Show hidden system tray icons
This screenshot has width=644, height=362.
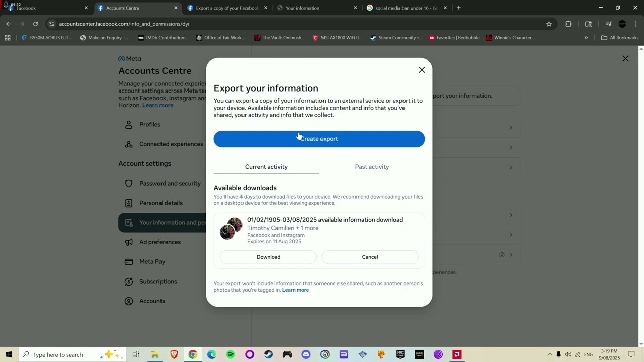point(549,355)
